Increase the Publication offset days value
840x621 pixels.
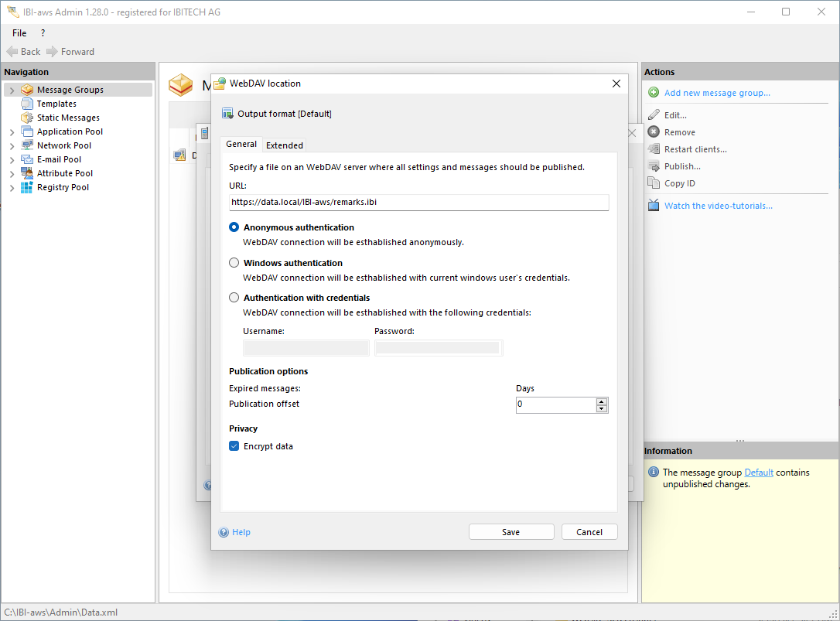602,401
